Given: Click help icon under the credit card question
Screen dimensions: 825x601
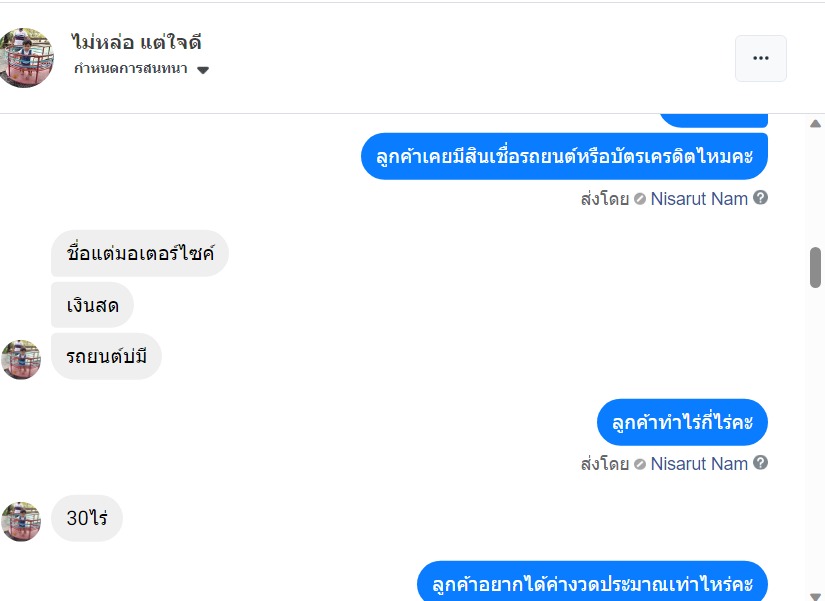Looking at the screenshot, I should [x=761, y=198].
